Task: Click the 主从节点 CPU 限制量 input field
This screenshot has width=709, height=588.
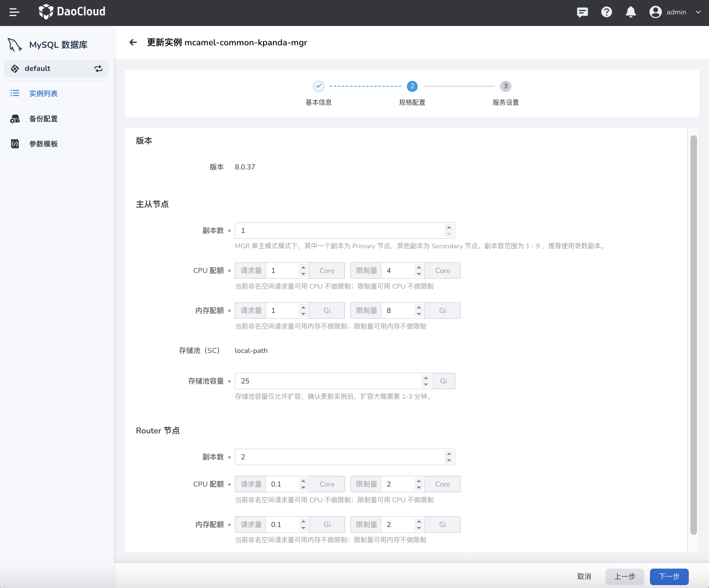Action: click(397, 271)
